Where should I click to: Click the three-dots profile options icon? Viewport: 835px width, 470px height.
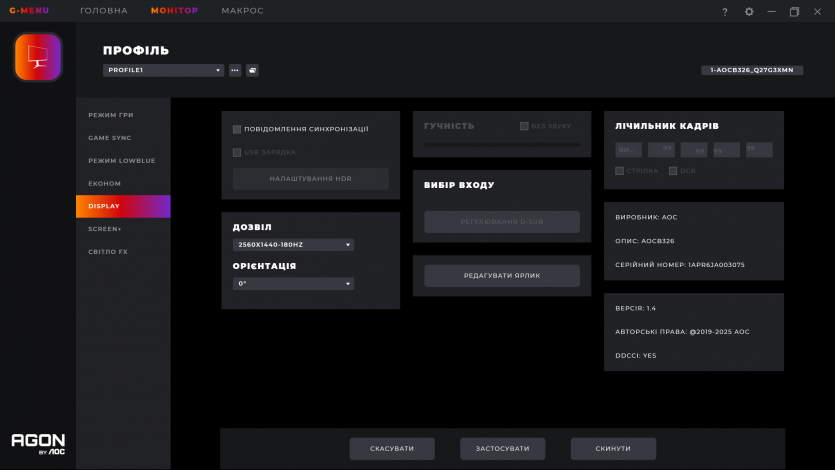235,70
